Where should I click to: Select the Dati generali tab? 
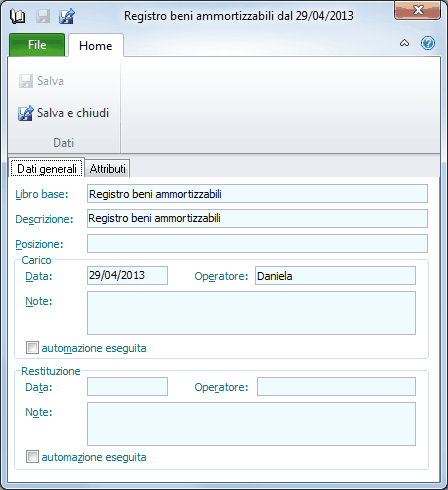click(47, 168)
